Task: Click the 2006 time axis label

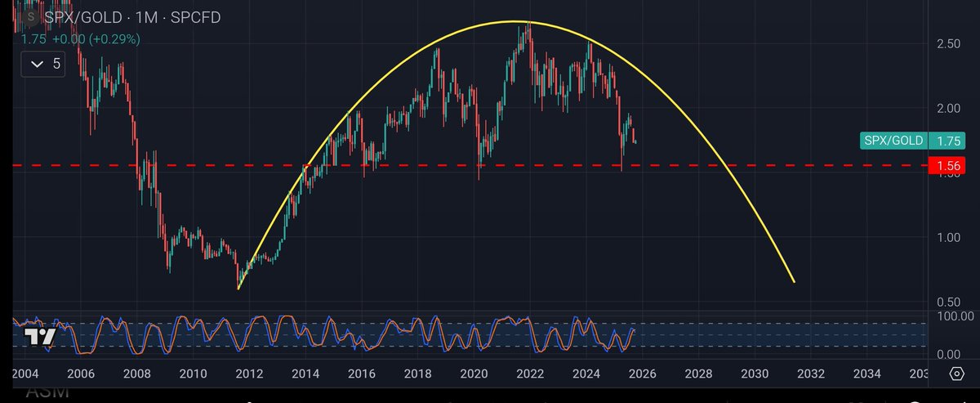Action: click(x=80, y=374)
